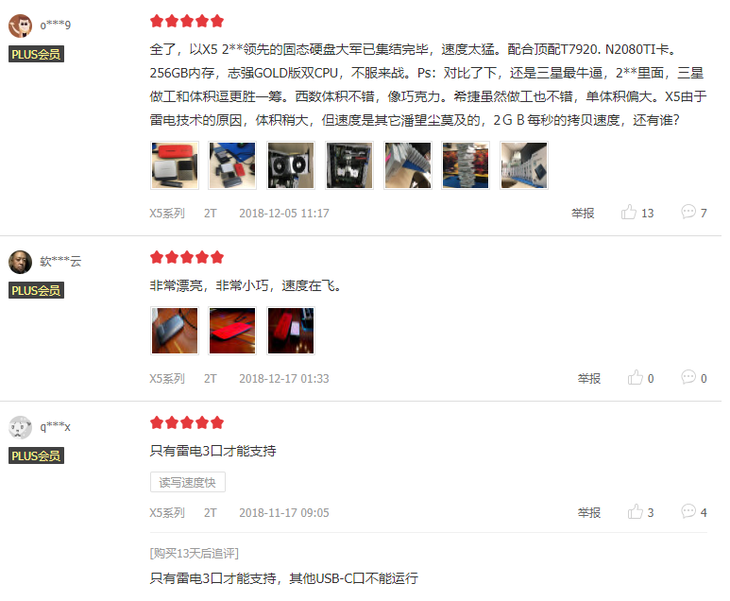The height and width of the screenshot is (601, 730).
Task: Open first photo with red and silver drives
Action: (x=175, y=165)
